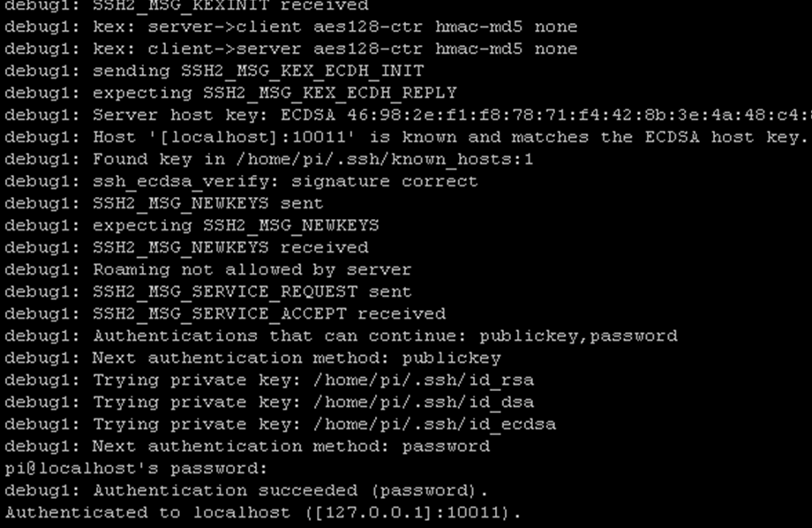The width and height of the screenshot is (812, 528).
Task: Click the 'Roaming not allowed by server' line
Action: point(208,270)
